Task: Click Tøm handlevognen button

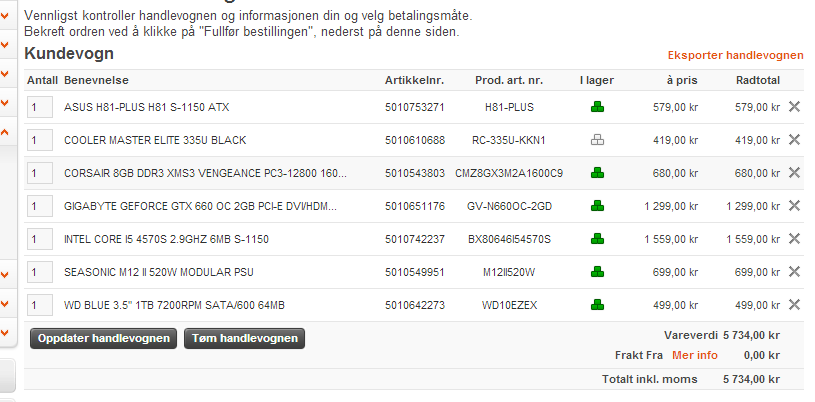Action: pos(244,338)
